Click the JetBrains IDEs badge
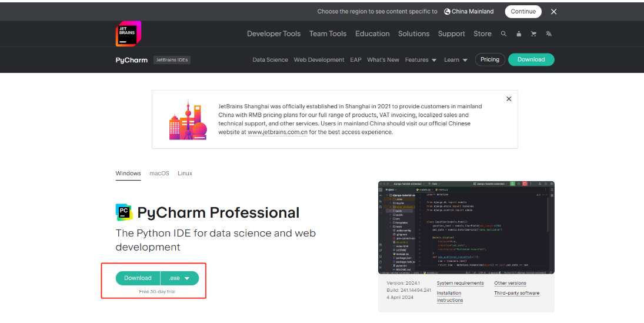Viewport: 644px width, 323px height. point(172,60)
